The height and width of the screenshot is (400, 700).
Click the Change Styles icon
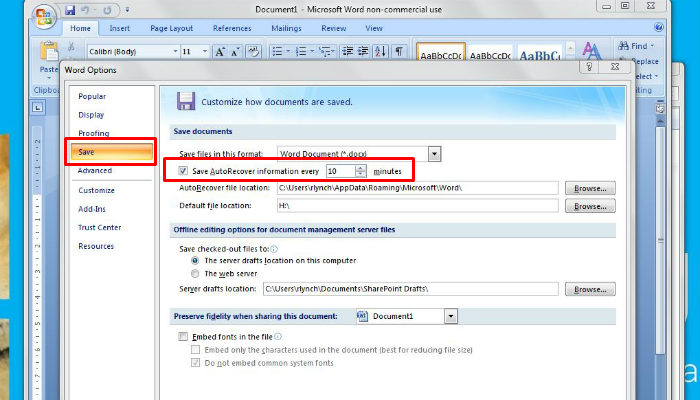click(592, 50)
